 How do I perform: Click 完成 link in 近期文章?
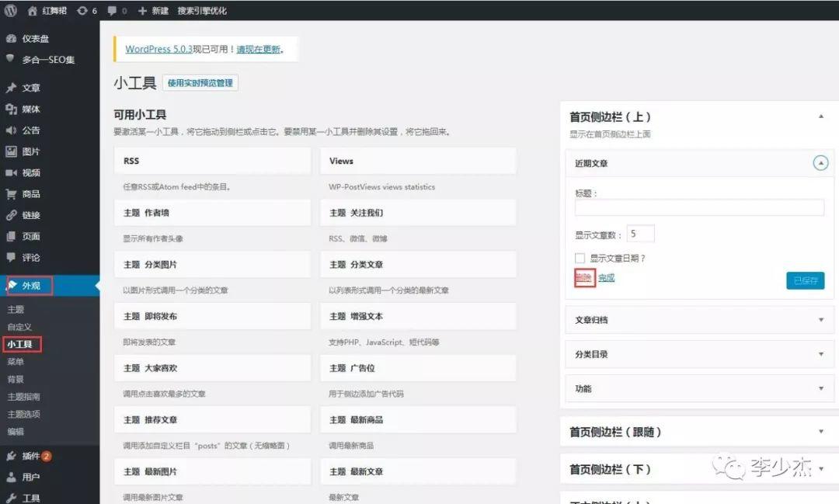(x=606, y=278)
